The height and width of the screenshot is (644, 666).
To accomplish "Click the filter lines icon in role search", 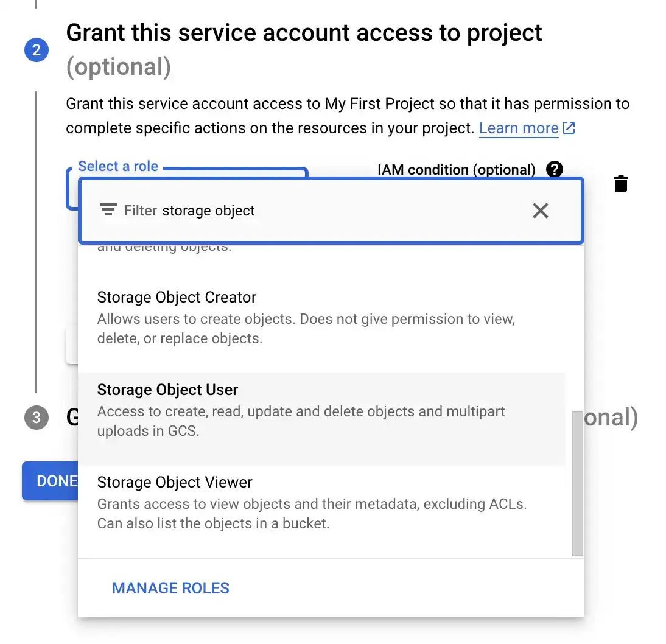I will [108, 211].
